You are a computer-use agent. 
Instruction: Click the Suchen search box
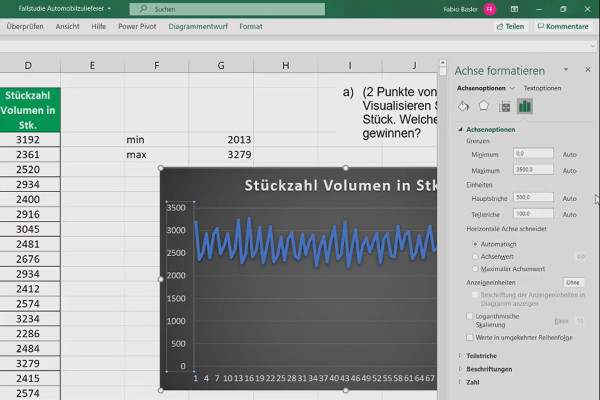click(x=227, y=9)
